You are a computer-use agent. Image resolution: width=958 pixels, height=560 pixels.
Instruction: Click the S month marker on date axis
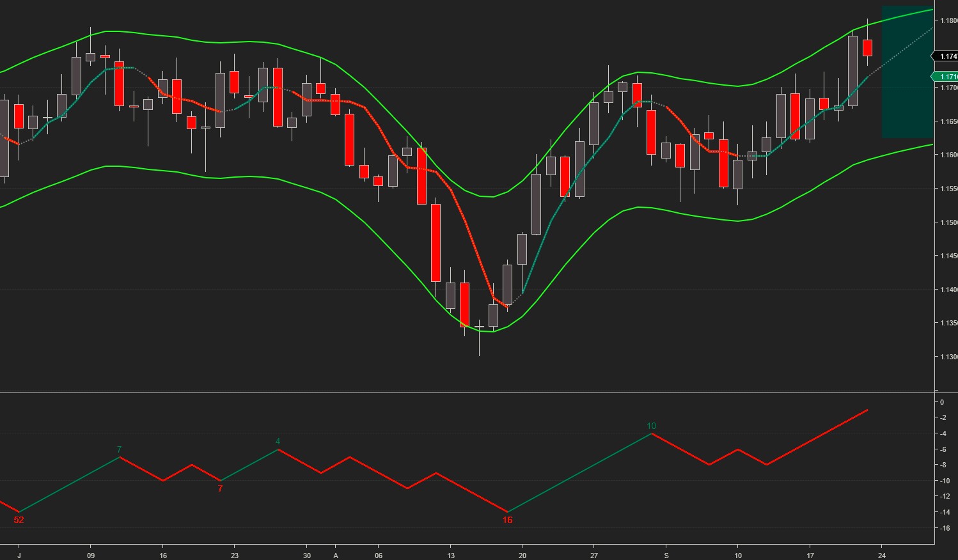(666, 556)
